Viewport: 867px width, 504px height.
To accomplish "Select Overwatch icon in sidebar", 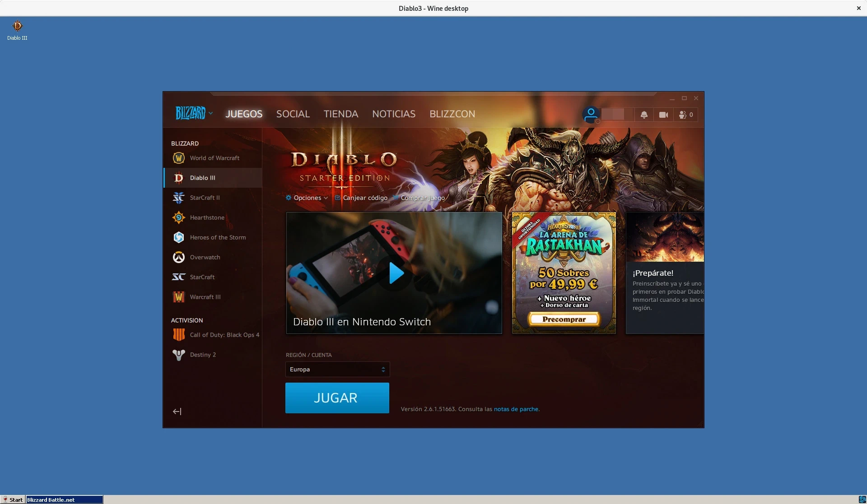I will coord(179,257).
